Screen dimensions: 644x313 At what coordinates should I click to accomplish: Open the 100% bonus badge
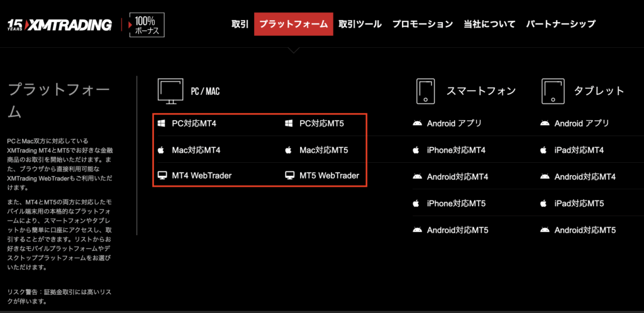[x=147, y=25]
